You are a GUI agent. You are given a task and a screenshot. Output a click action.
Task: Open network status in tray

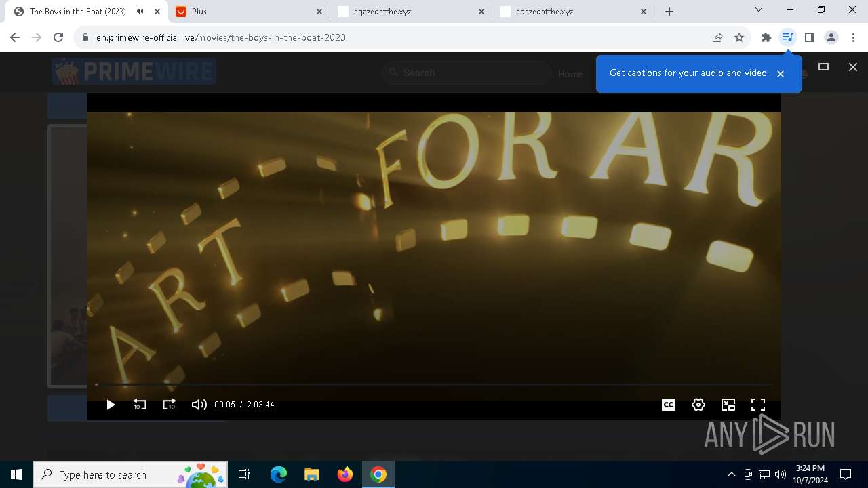[x=764, y=474]
